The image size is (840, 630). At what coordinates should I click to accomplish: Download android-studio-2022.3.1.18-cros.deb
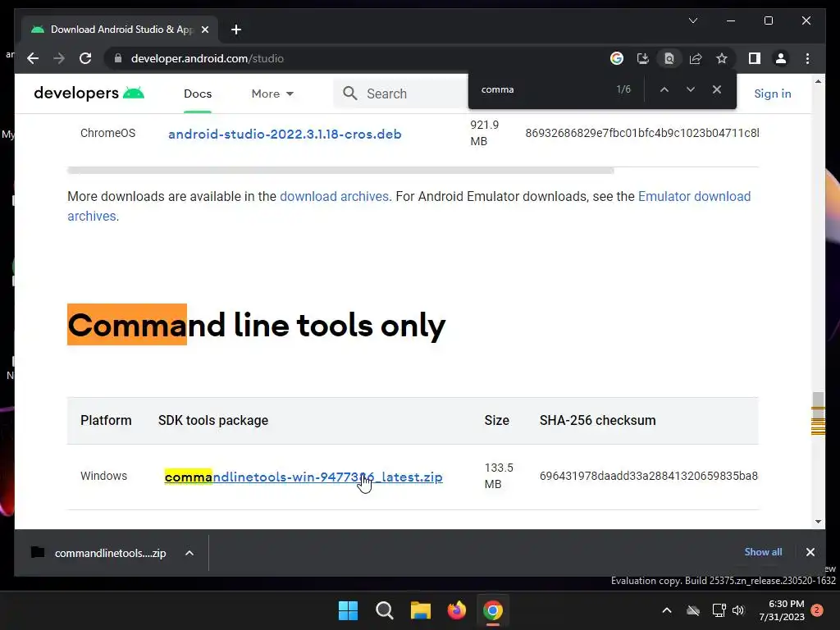click(285, 134)
